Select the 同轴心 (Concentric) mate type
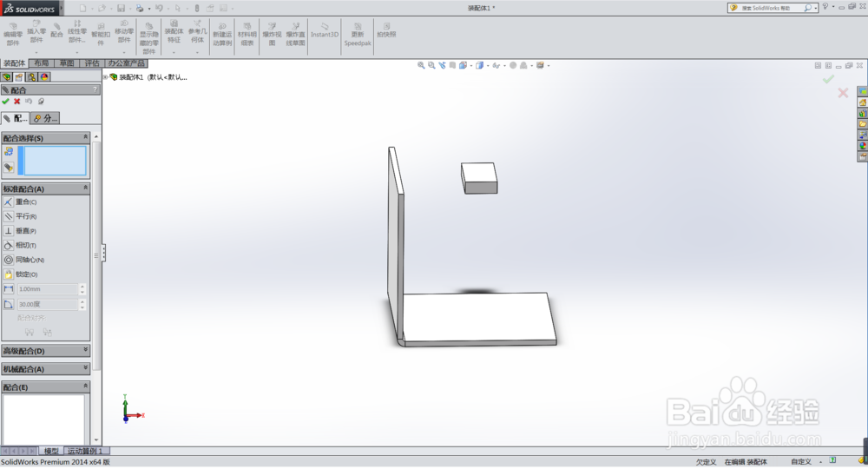 [24, 260]
